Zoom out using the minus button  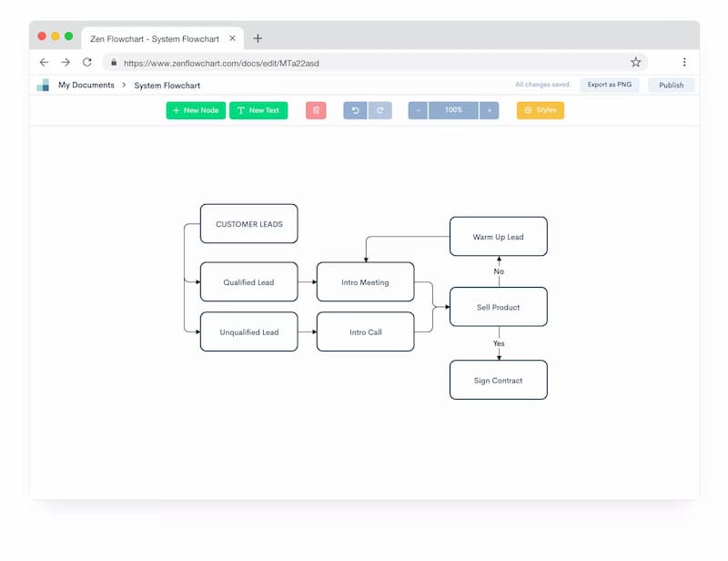pos(418,110)
